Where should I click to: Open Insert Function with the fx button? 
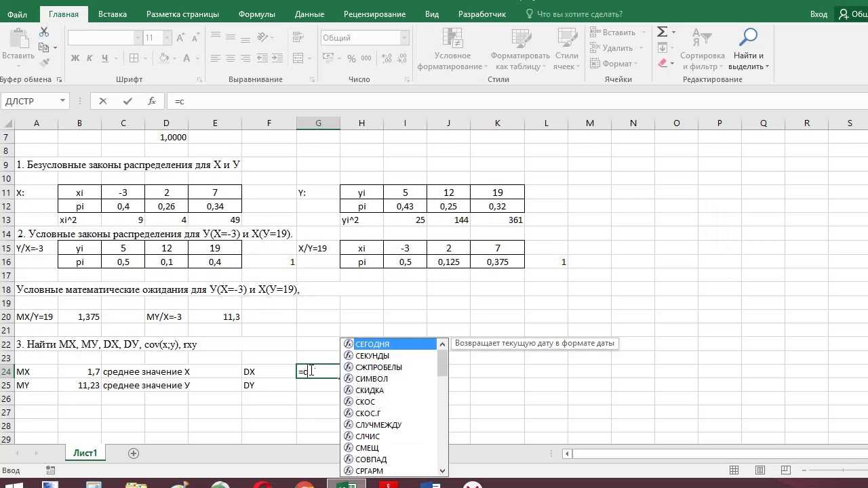point(152,101)
